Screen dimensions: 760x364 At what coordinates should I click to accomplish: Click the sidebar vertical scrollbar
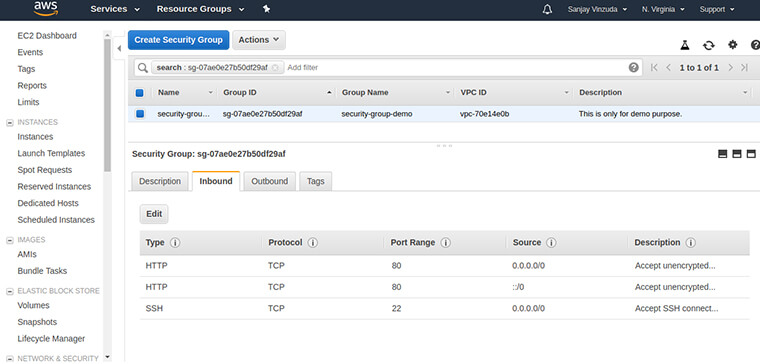(x=108, y=105)
